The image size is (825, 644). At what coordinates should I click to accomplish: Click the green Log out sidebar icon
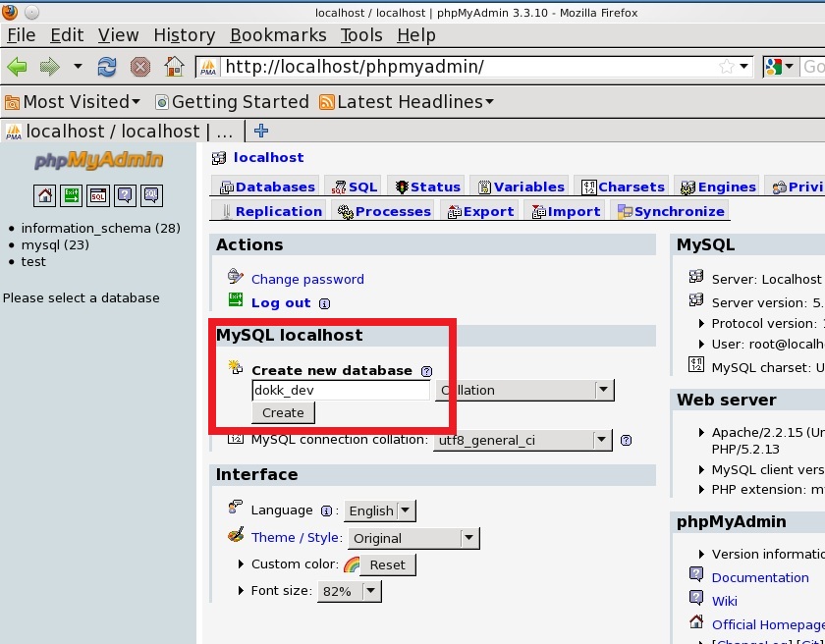[x=72, y=194]
